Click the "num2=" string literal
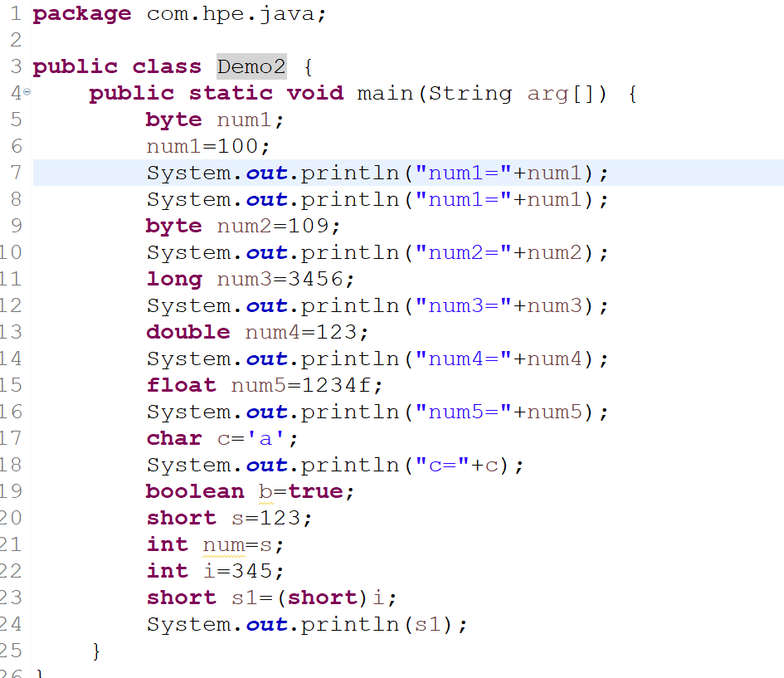Viewport: 784px width, 678px height. (x=464, y=252)
